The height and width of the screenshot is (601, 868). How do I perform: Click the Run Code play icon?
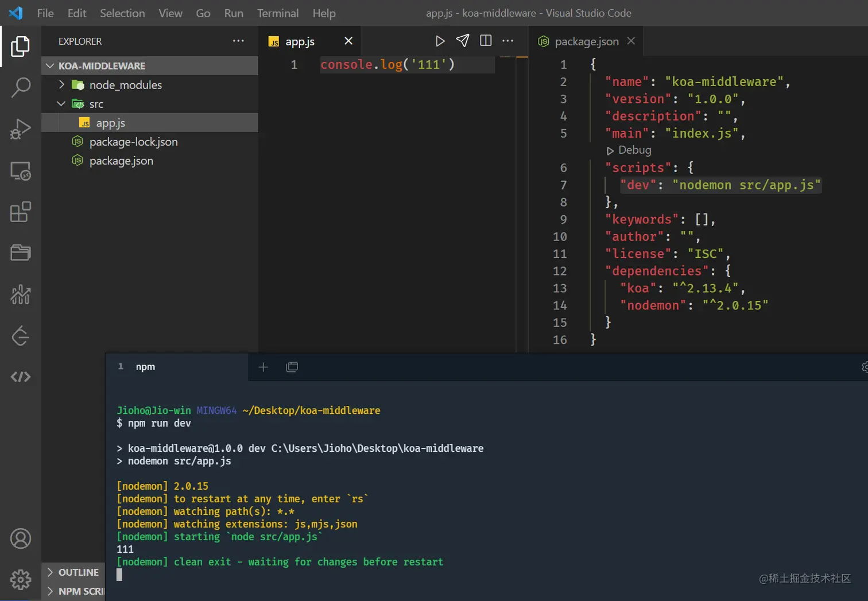[440, 41]
